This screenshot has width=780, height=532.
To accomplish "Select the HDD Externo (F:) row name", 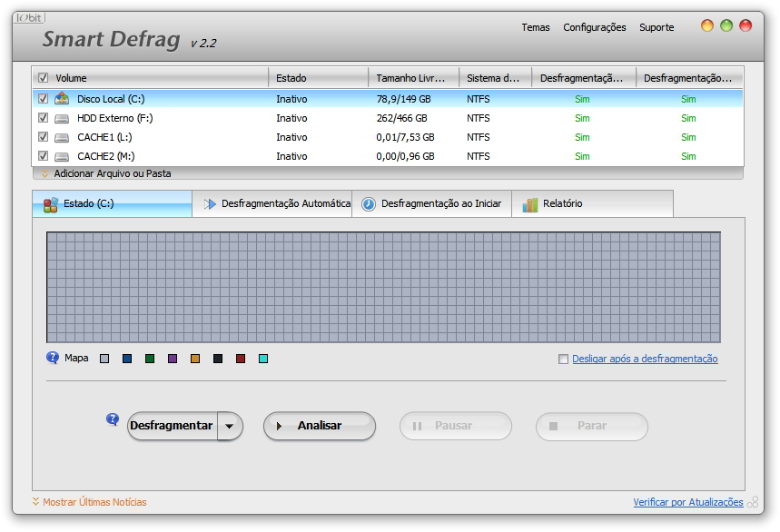I will [x=115, y=118].
